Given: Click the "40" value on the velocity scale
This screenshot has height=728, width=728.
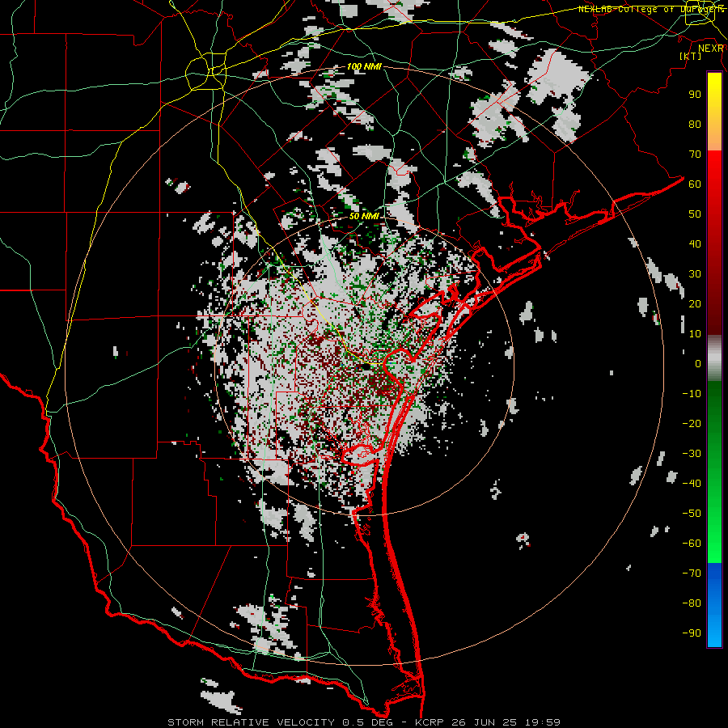Looking at the screenshot, I should click(695, 243).
